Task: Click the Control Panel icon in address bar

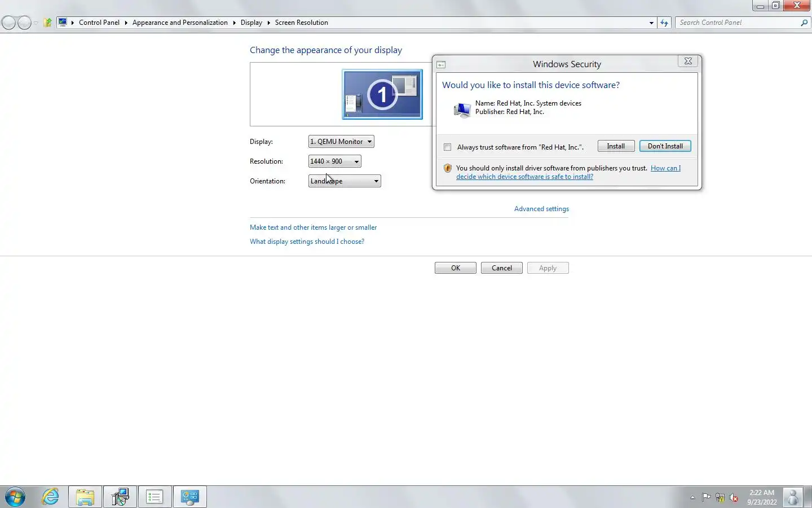Action: pos(63,23)
